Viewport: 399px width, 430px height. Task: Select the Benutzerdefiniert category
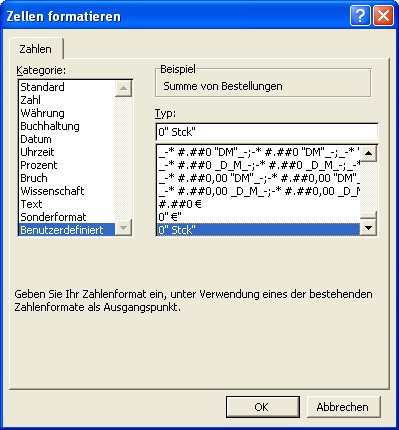(67, 230)
